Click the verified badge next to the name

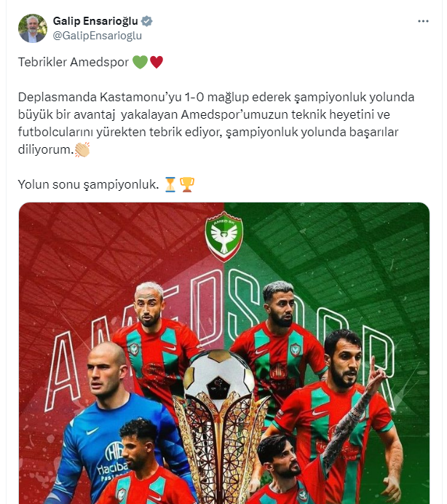(x=147, y=21)
